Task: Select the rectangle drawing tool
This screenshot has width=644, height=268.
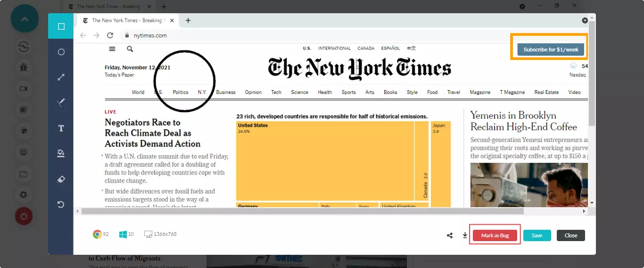Action: click(x=61, y=26)
